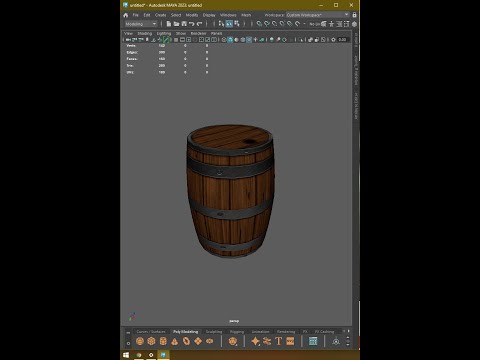Click the exposure value field 0.00

[343, 40]
